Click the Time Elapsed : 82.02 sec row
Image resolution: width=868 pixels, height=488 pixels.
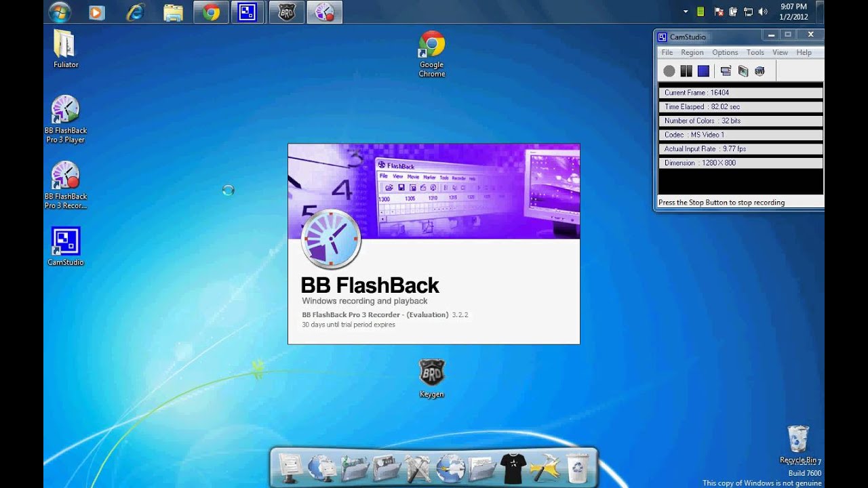(741, 106)
